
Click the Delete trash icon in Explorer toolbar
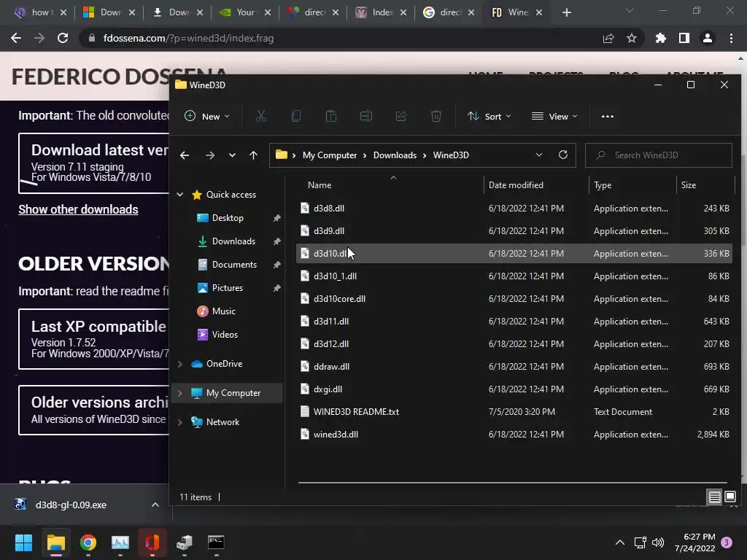click(436, 116)
